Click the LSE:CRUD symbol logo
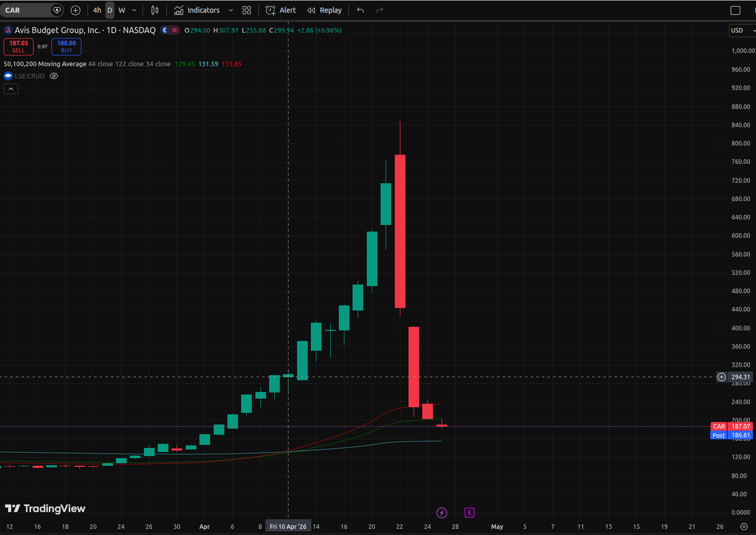The image size is (756, 535). [x=8, y=76]
